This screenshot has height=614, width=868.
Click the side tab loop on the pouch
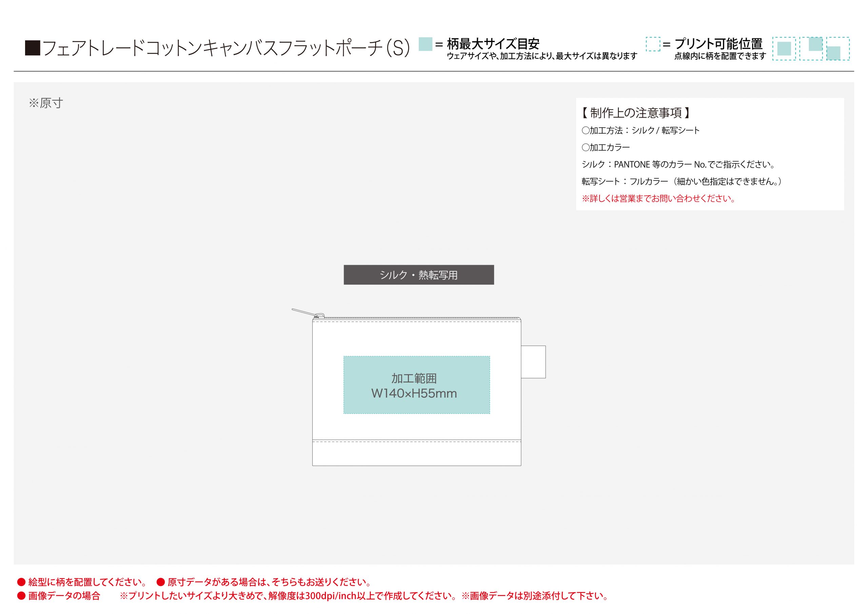point(533,362)
